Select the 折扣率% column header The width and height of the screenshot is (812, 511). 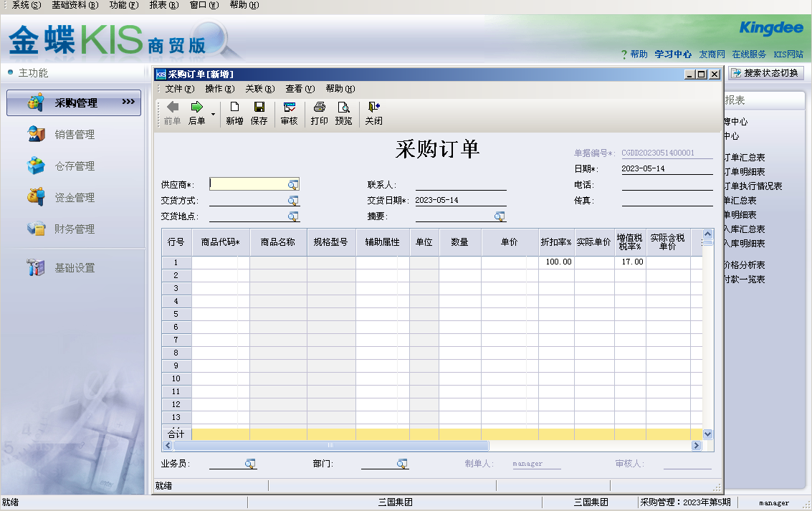pyautogui.click(x=556, y=242)
